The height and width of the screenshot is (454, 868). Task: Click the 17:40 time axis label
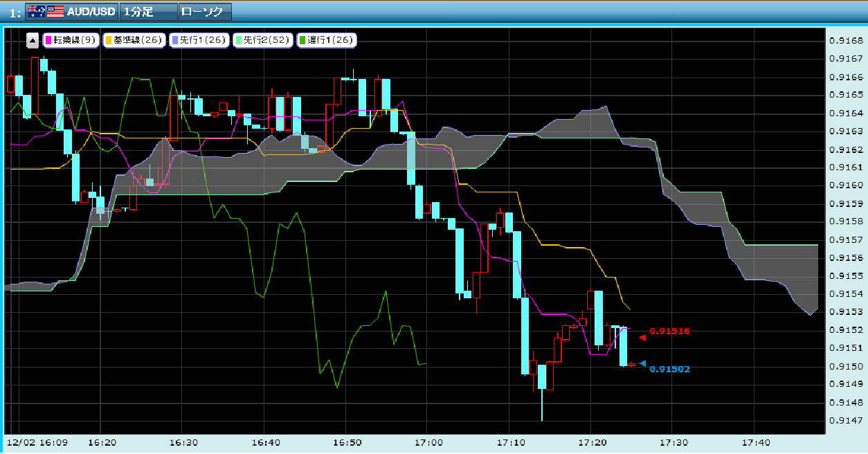click(x=756, y=442)
